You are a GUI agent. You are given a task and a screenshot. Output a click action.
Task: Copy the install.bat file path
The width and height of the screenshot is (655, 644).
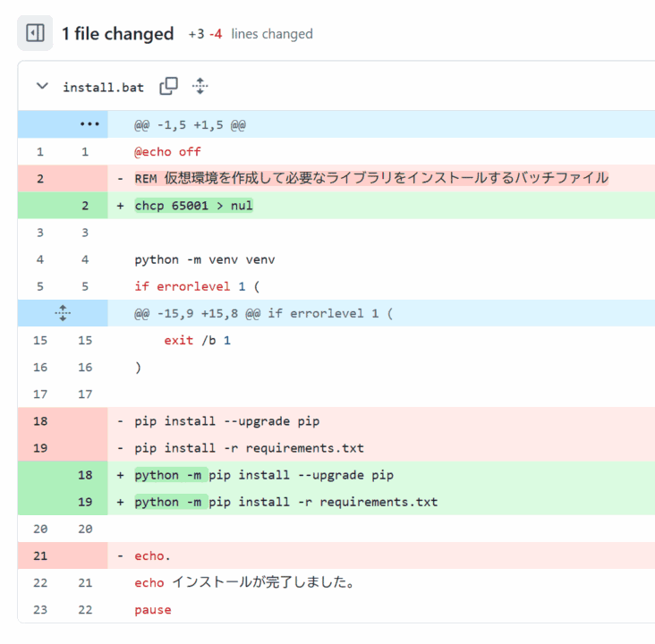(168, 87)
